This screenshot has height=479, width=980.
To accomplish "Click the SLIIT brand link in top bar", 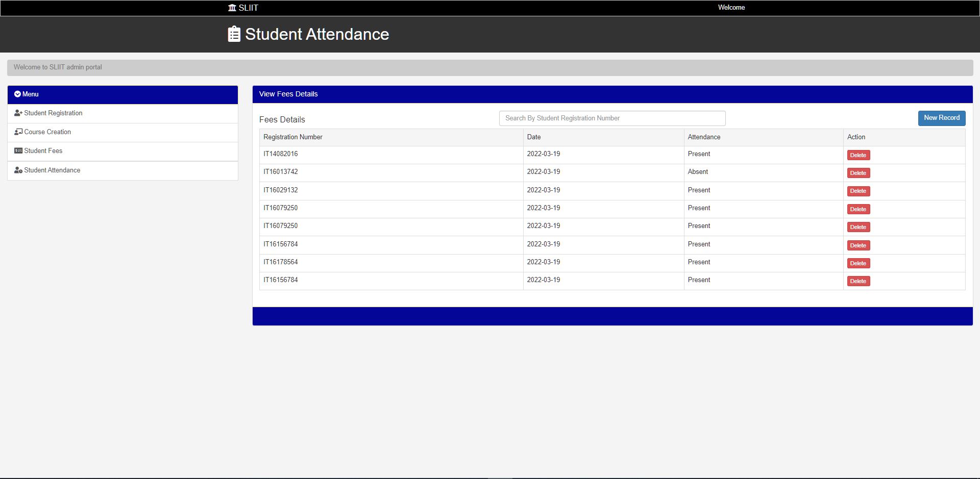I will click(243, 8).
